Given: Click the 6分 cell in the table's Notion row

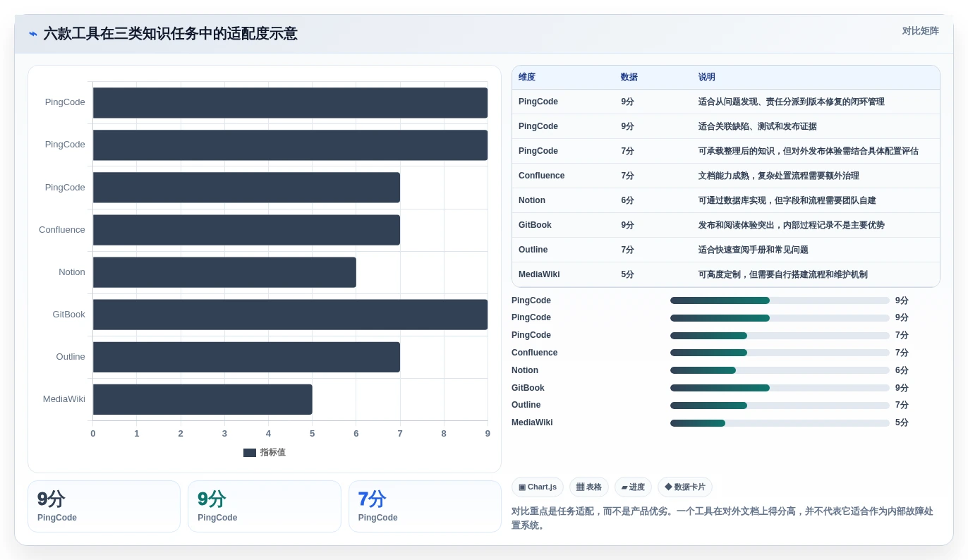Looking at the screenshot, I should 628,200.
